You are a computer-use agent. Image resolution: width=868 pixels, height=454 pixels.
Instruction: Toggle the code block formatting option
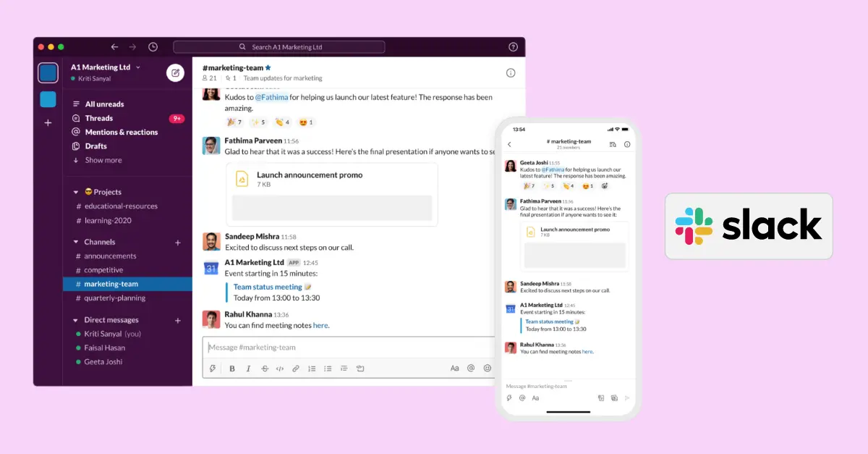coord(280,368)
